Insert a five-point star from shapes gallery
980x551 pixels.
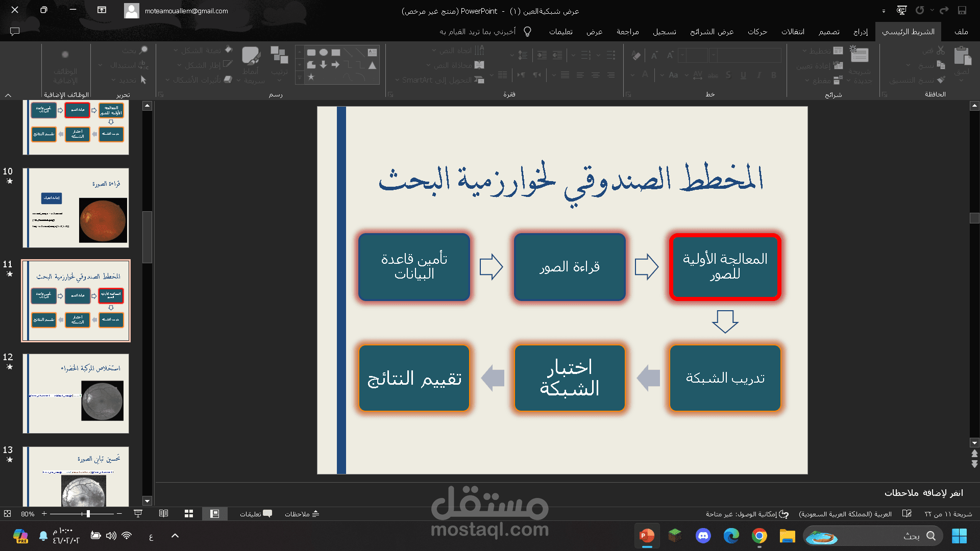click(x=311, y=77)
